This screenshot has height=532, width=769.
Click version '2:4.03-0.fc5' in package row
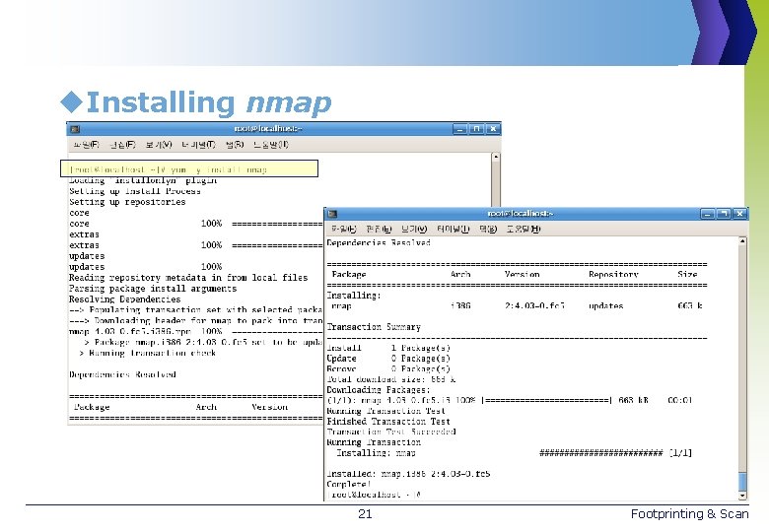[x=534, y=306]
